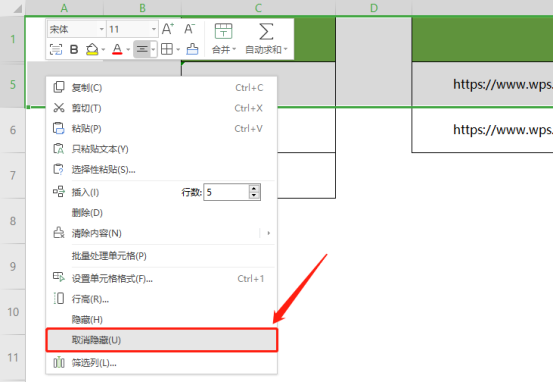Viewport: 554px width, 382px height.
Task: Select column C header
Action: click(258, 8)
